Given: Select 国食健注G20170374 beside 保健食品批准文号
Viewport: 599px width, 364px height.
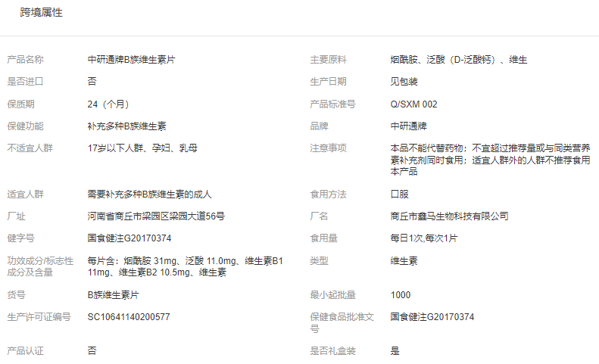Looking at the screenshot, I should pyautogui.click(x=432, y=317).
